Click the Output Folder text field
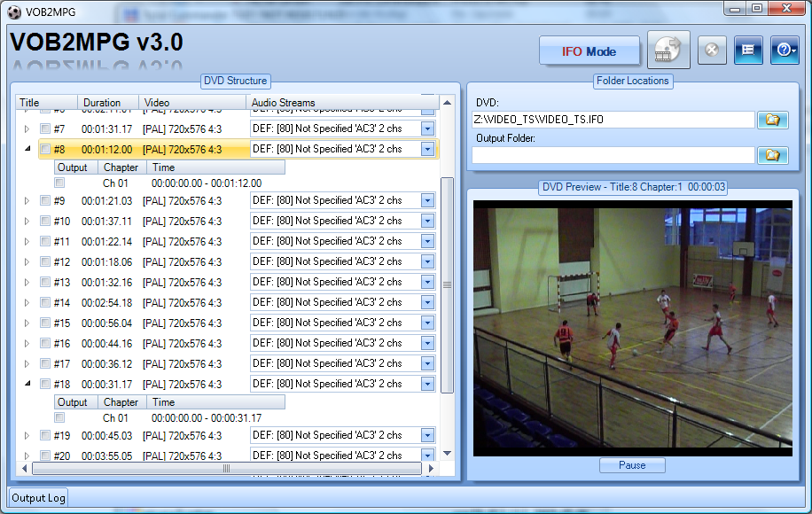This screenshot has width=812, height=514. coord(613,155)
